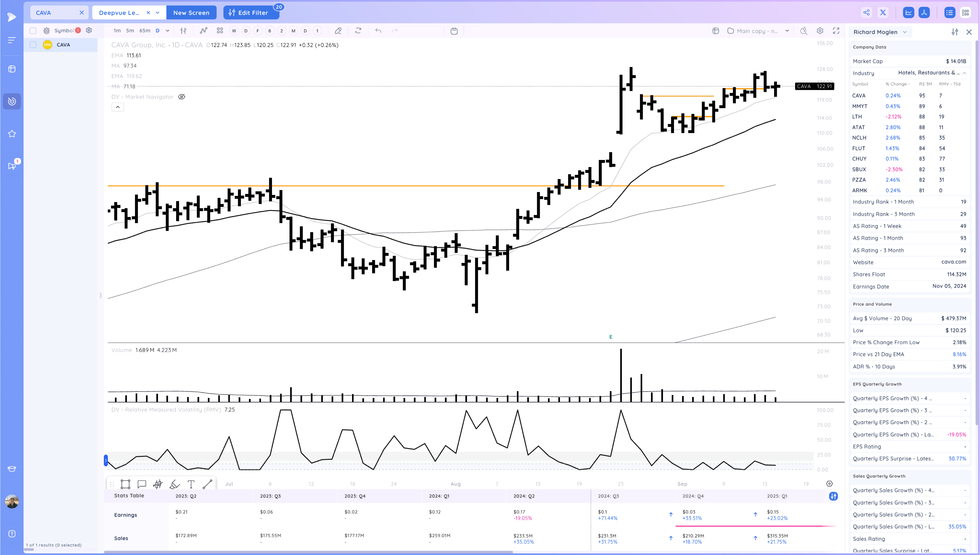Expand the Main copy layout dropdown
Viewport: 980px width, 555px height.
787,31
